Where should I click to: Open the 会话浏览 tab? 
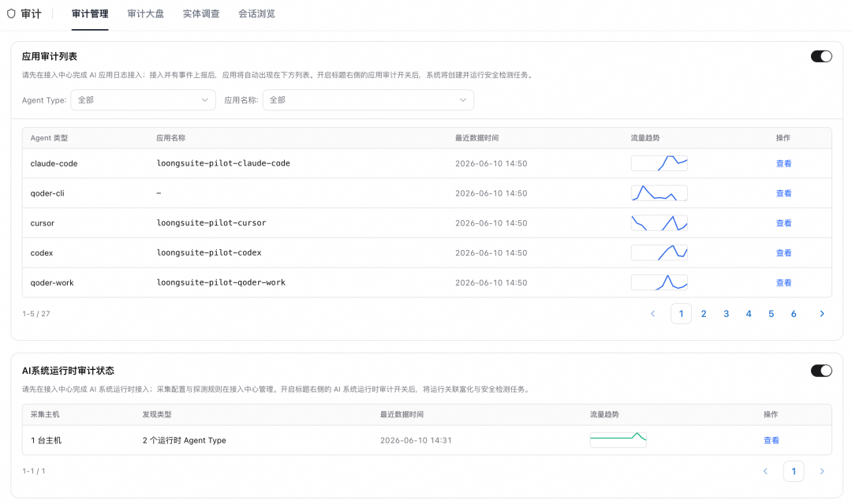[256, 14]
